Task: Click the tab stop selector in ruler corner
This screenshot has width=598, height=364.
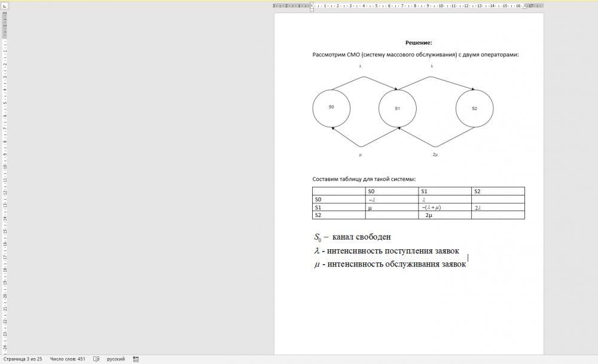Action: (3, 5)
